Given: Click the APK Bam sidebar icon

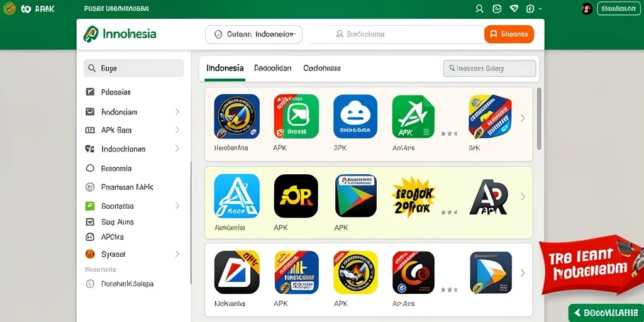Looking at the screenshot, I should [89, 130].
